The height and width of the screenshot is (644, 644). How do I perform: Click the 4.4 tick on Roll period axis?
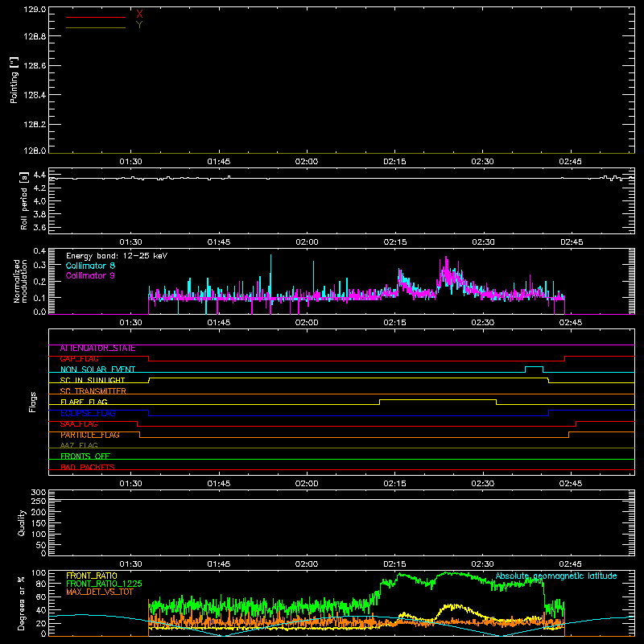point(39,175)
